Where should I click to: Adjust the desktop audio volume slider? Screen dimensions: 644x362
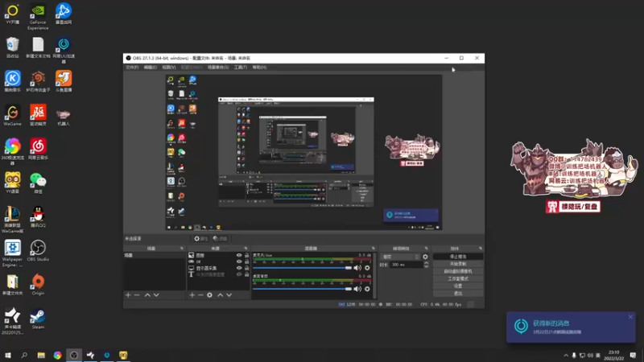303,289
